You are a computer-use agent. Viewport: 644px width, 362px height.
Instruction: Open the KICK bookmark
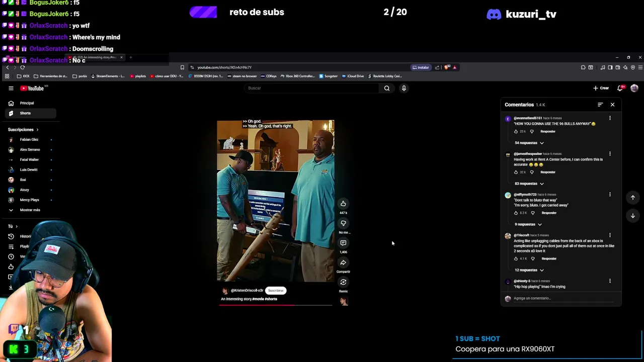pyautogui.click(x=23, y=76)
